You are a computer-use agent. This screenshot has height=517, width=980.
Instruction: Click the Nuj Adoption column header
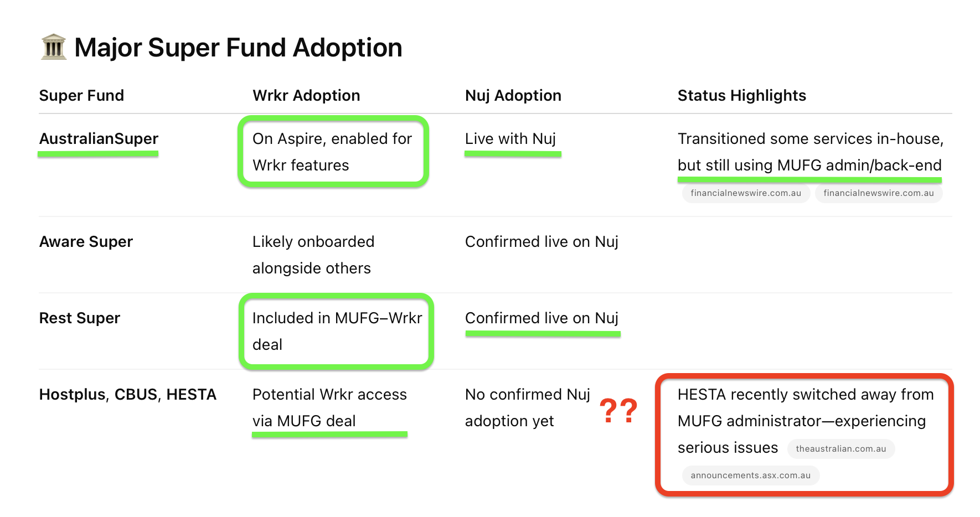pyautogui.click(x=513, y=96)
